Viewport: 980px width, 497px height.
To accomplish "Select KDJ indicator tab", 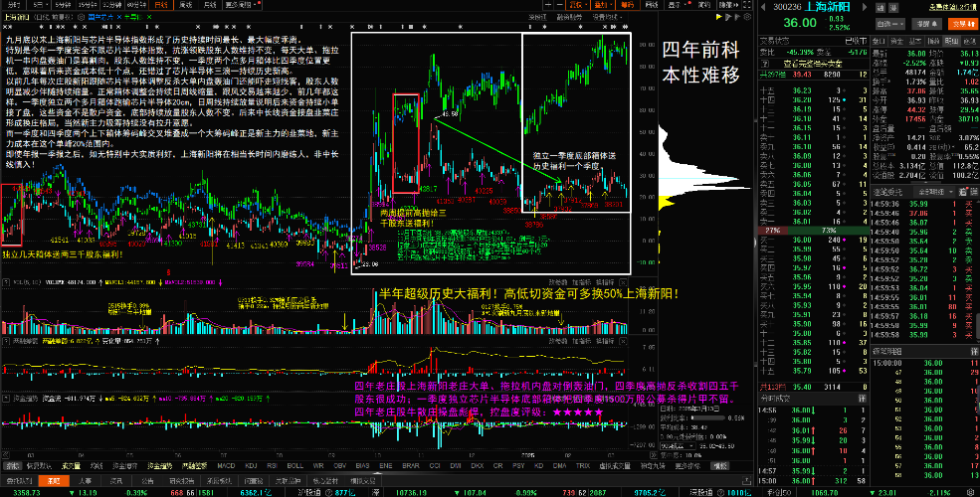I will point(252,466).
